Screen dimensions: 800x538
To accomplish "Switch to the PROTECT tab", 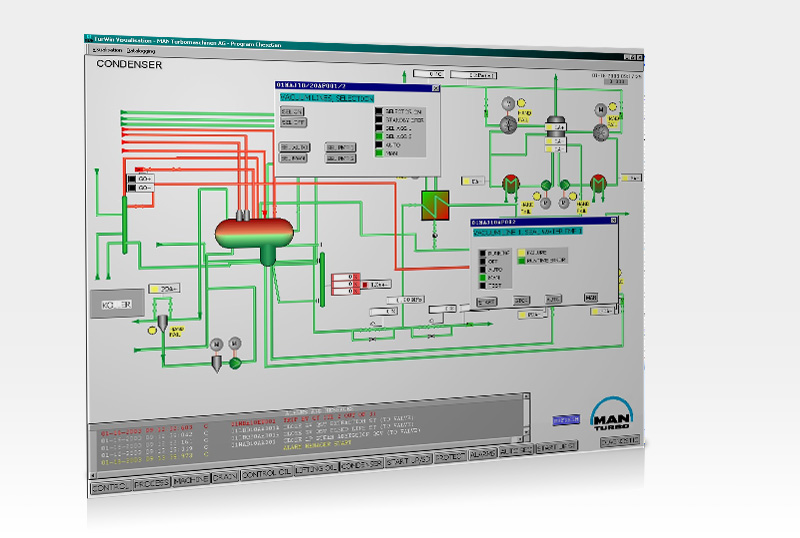I will (x=450, y=456).
